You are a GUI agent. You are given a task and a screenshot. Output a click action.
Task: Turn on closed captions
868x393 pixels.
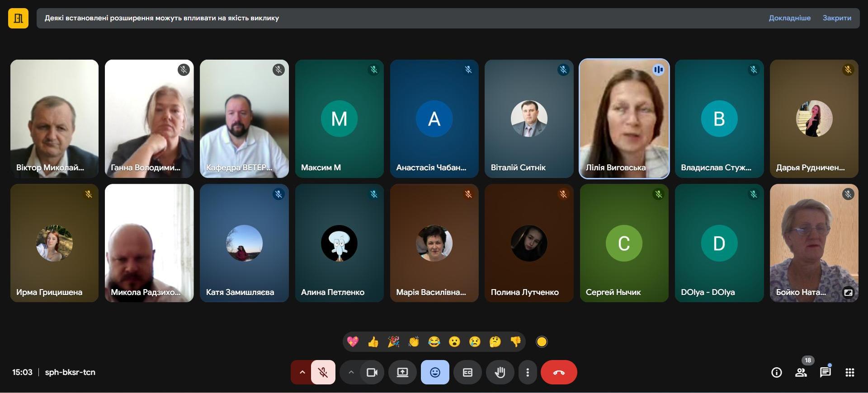click(x=467, y=372)
